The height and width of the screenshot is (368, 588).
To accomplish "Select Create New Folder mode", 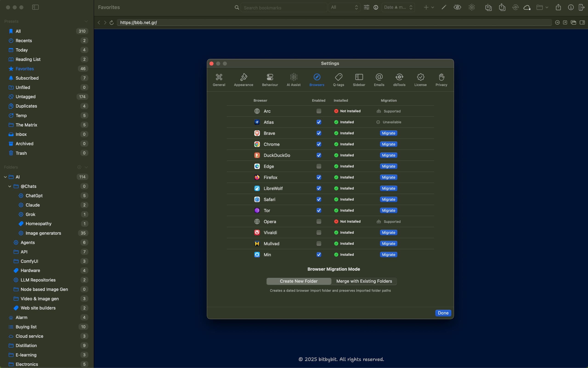I will (x=299, y=281).
